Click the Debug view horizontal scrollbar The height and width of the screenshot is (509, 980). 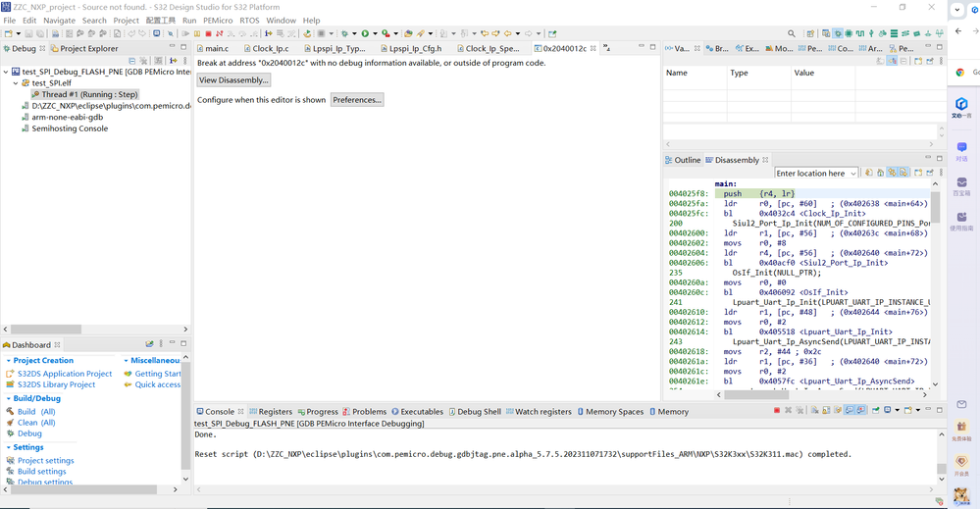95,330
